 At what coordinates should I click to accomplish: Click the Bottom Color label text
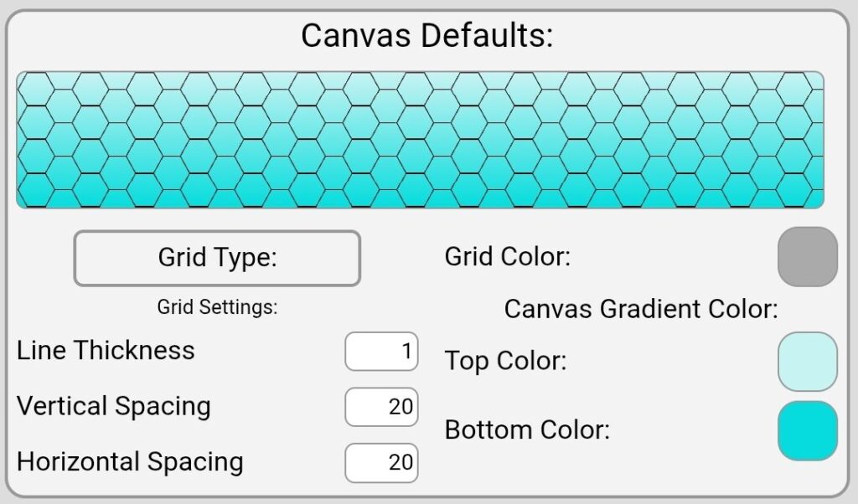click(x=527, y=430)
